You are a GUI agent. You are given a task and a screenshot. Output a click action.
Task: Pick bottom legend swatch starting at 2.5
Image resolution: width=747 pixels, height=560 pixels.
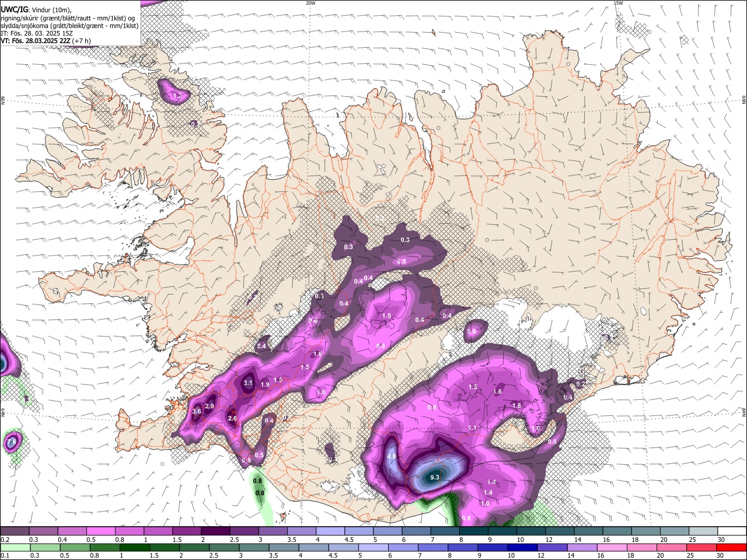pyautogui.click(x=224, y=548)
